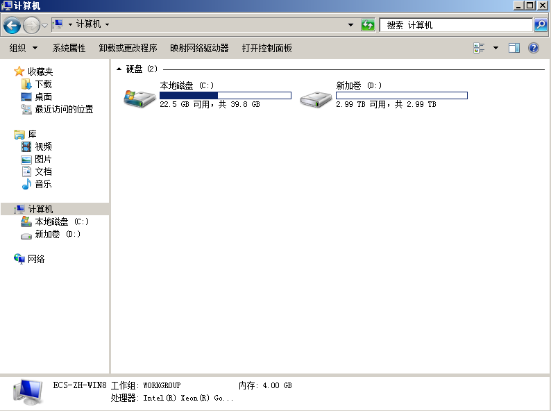Open local disk C: drive icon

click(x=140, y=98)
